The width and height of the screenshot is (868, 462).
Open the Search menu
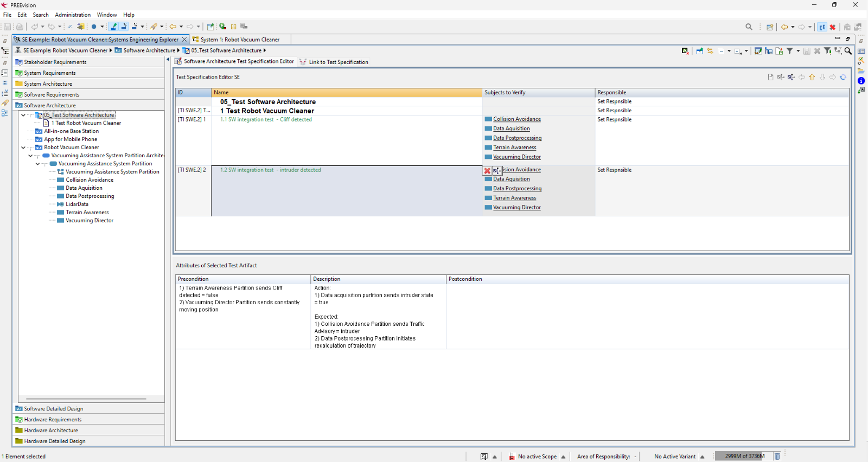[x=41, y=15]
